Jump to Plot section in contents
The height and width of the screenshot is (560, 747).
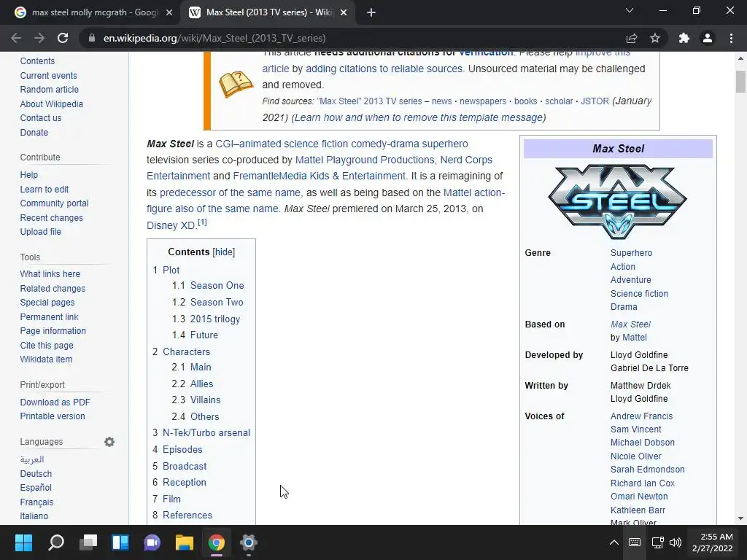pyautogui.click(x=171, y=270)
